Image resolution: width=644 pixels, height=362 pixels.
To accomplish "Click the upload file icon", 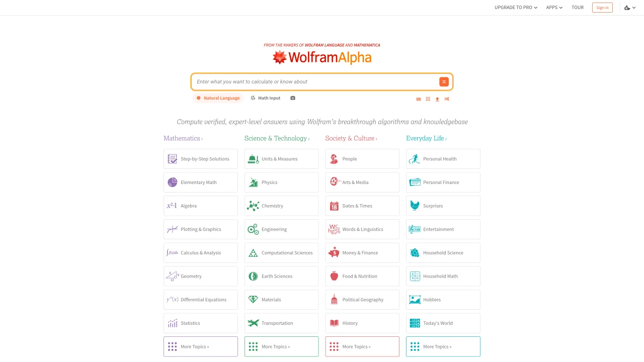I will pos(437,99).
